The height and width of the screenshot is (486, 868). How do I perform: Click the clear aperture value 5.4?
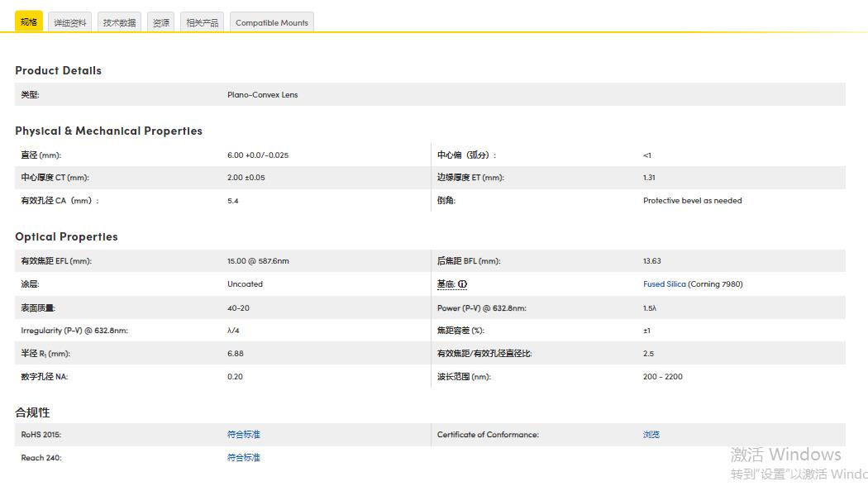233,201
